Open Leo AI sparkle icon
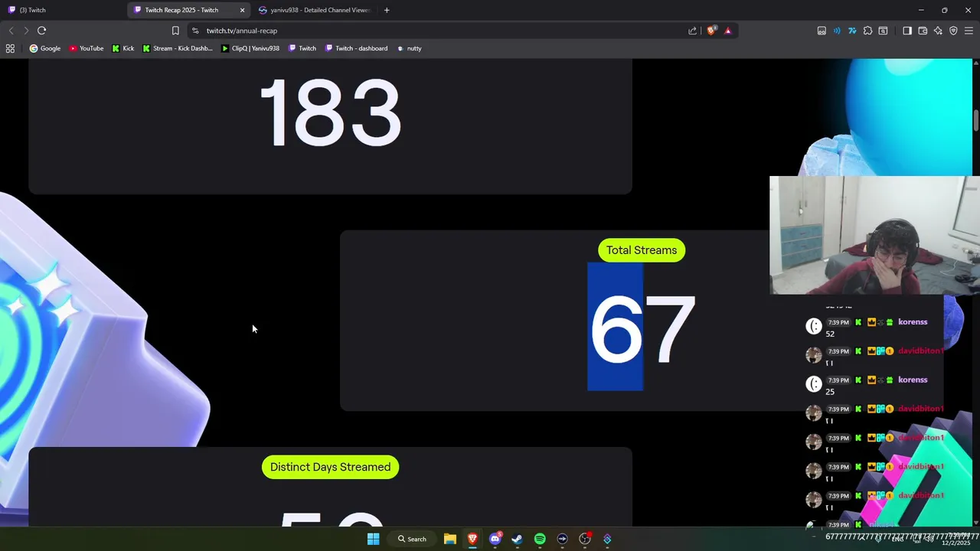Image resolution: width=980 pixels, height=551 pixels. tap(938, 31)
